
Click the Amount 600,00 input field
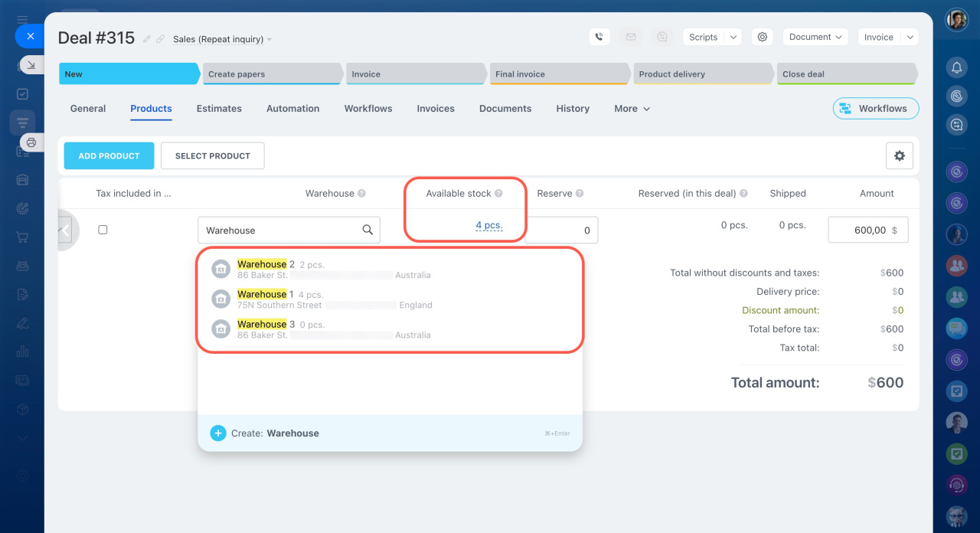coord(868,230)
